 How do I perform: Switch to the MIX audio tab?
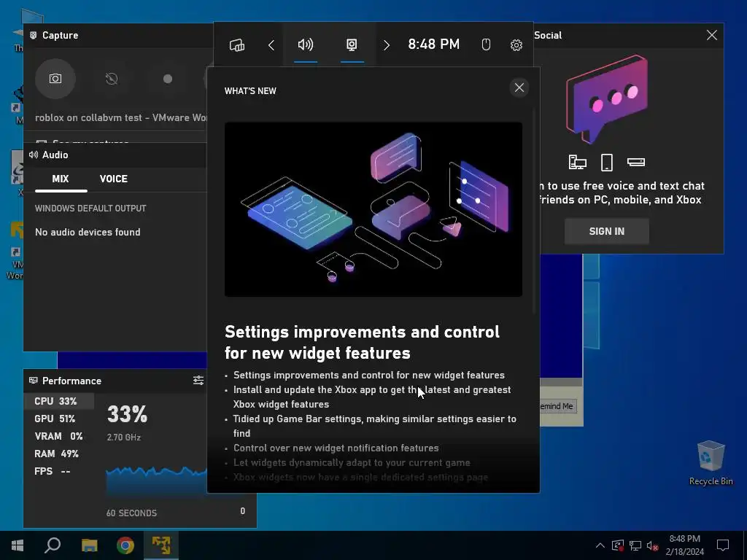[x=61, y=179]
